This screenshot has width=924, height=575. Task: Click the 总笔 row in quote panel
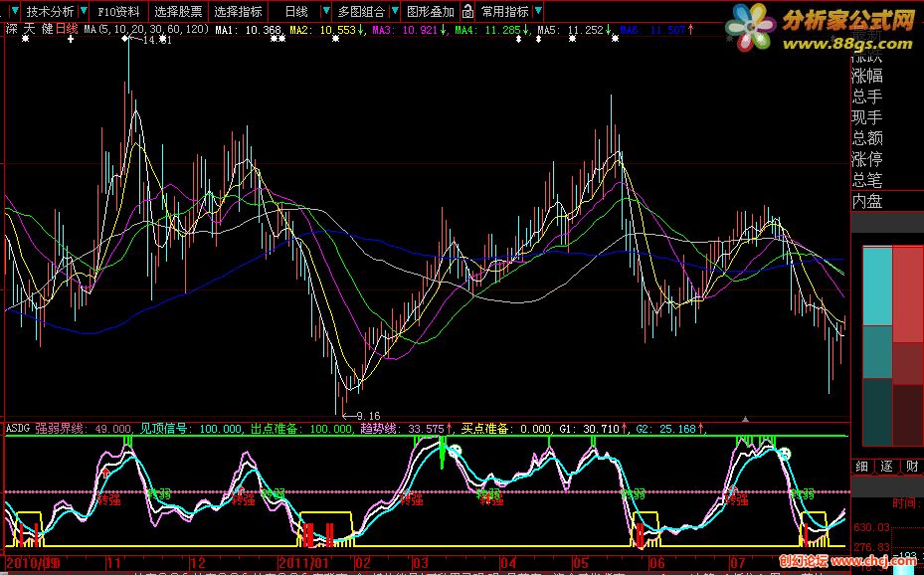click(x=867, y=180)
